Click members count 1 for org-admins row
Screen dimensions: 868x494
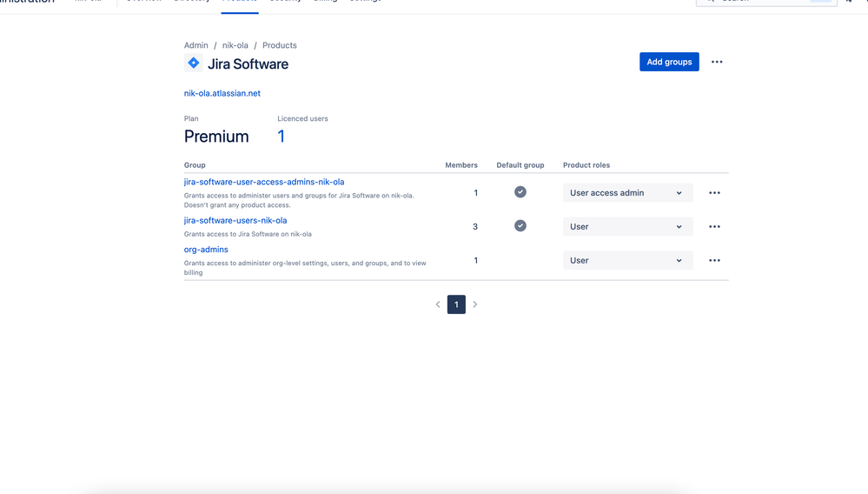coord(475,260)
